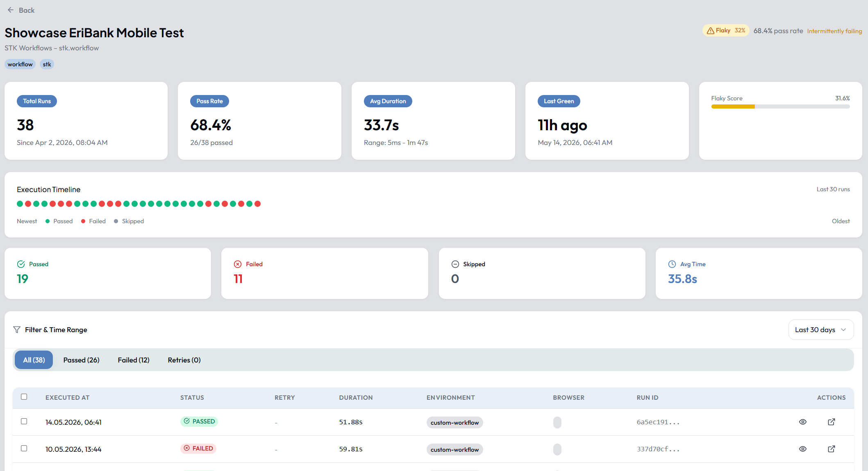Click the Failed cross circle icon
The image size is (868, 471).
click(238, 264)
